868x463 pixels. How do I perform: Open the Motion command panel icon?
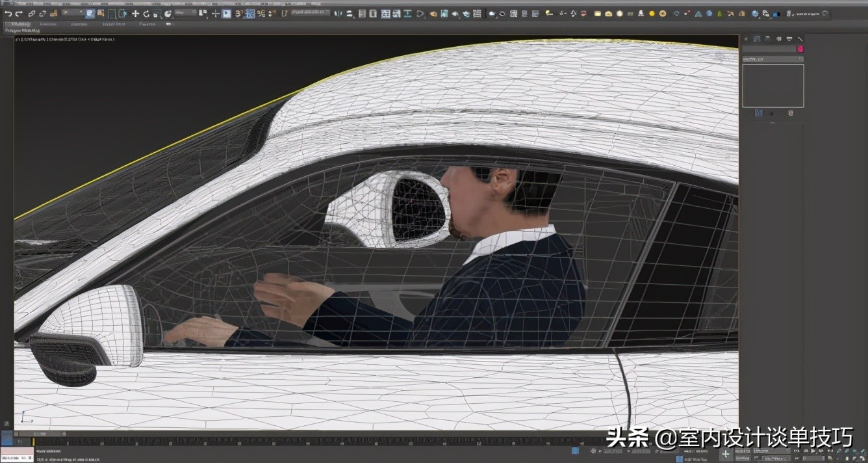tap(779, 39)
